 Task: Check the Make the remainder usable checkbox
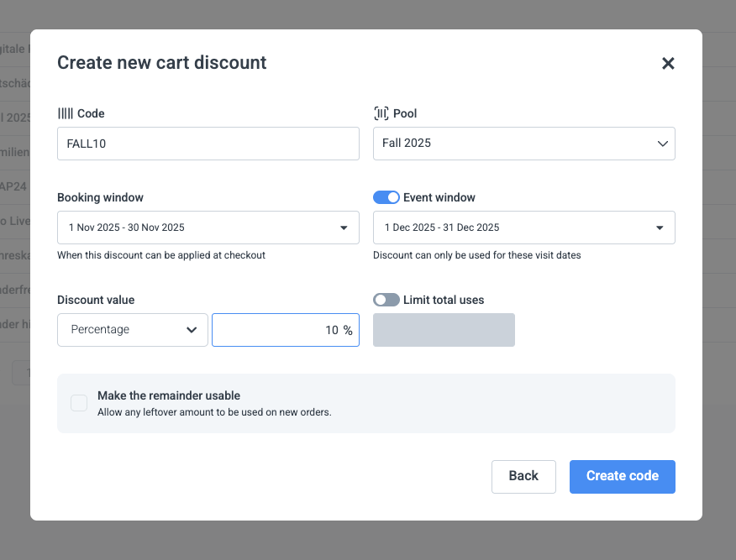pos(79,403)
